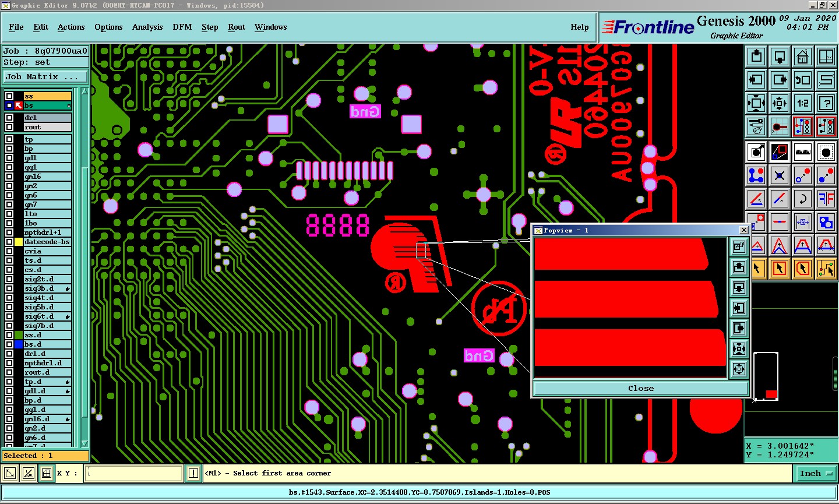Click the XY coordinate window icon
This screenshot has width=839, height=504.
click(826, 57)
